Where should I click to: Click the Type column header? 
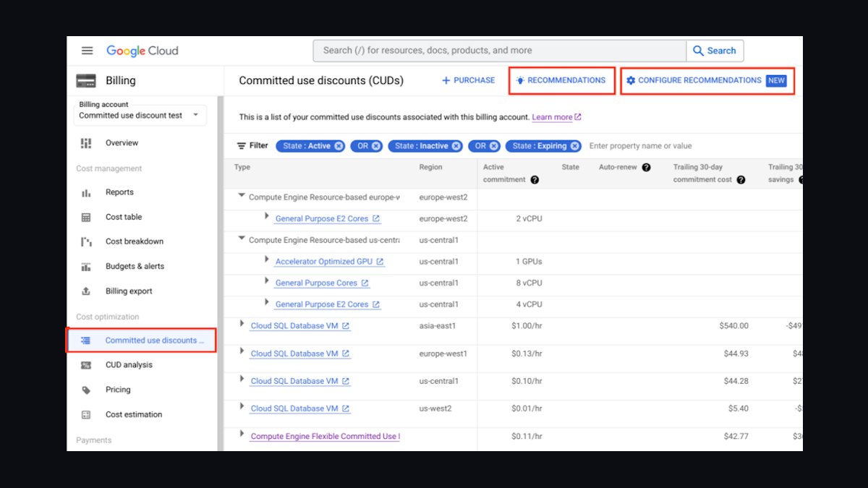point(242,167)
